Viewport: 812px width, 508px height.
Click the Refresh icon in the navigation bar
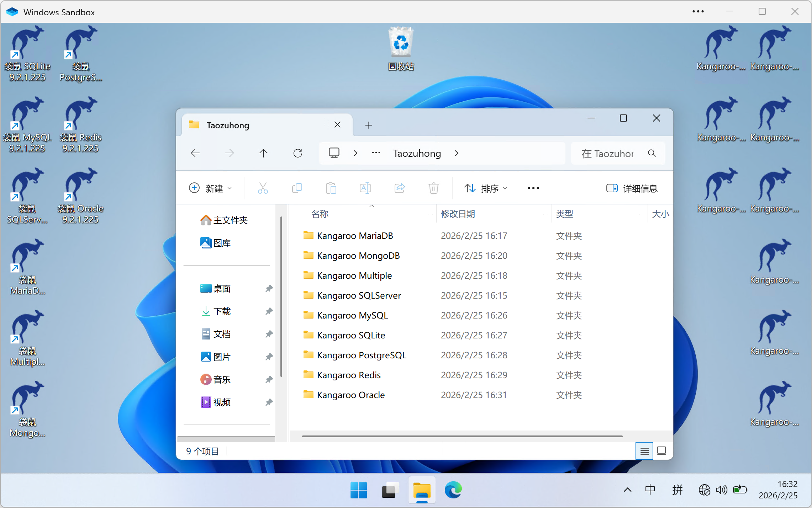pyautogui.click(x=297, y=153)
